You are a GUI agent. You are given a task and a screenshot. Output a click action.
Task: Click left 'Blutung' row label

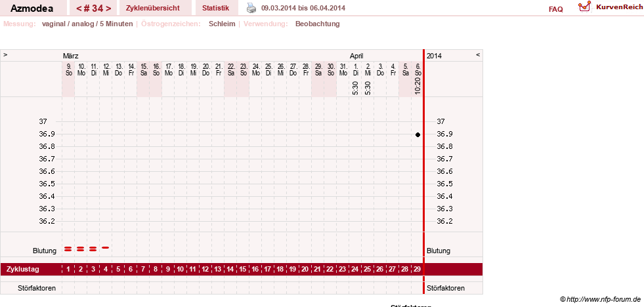45,251
